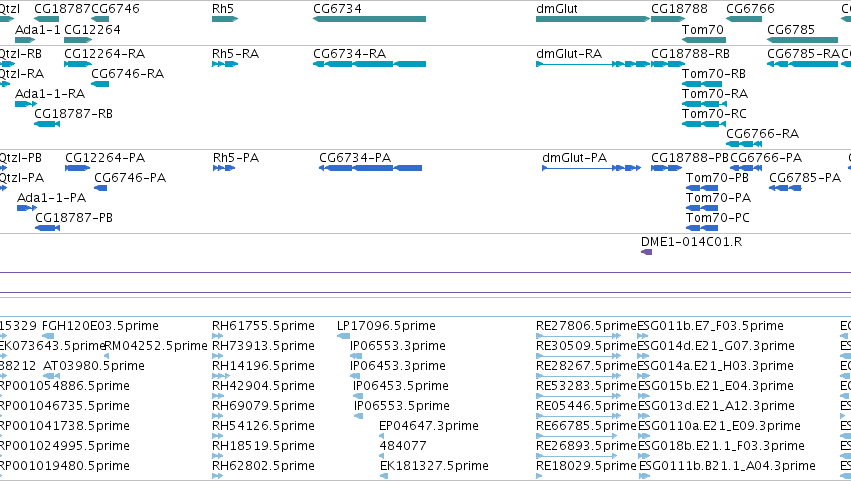851x481 pixels.
Task: Click the Tom70-PB protein label
Action: pos(717,178)
